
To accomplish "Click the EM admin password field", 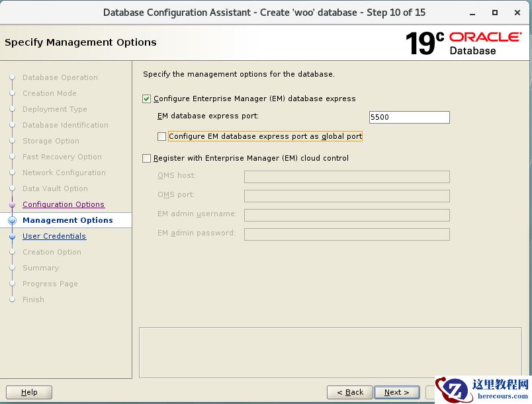I will (347, 235).
